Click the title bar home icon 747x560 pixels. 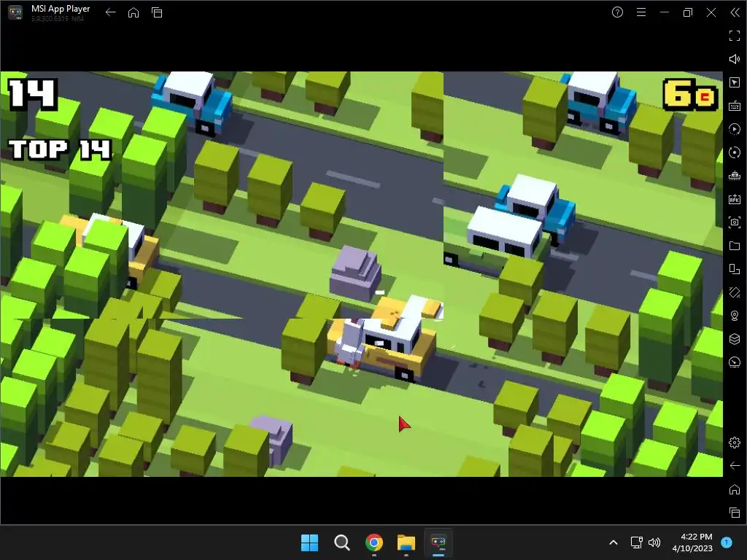(133, 12)
